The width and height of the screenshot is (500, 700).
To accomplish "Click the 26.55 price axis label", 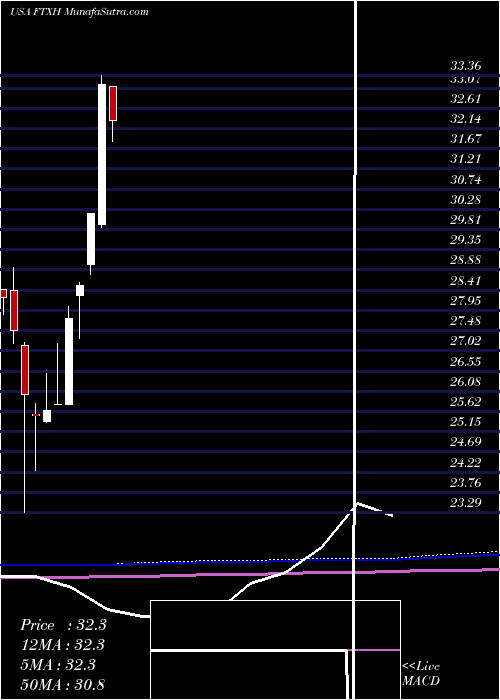I will 466,361.
